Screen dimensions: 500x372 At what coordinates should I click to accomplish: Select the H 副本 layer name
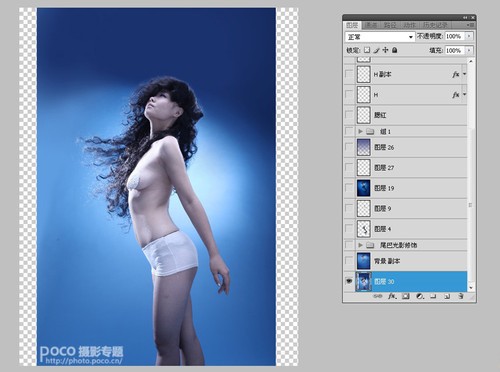point(382,74)
